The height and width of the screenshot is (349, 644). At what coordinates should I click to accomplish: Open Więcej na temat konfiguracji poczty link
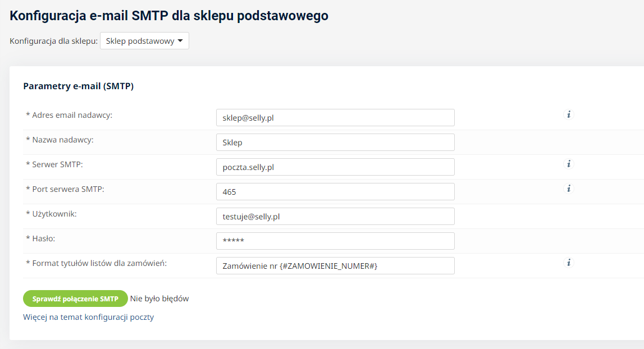pyautogui.click(x=88, y=317)
